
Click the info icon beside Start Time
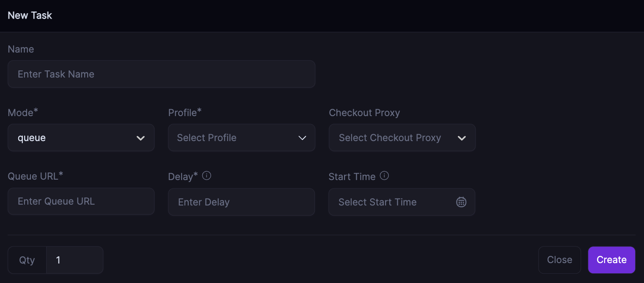click(x=384, y=176)
